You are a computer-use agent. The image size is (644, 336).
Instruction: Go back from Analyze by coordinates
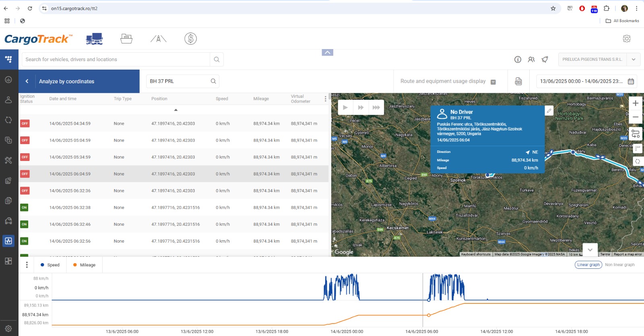click(27, 81)
